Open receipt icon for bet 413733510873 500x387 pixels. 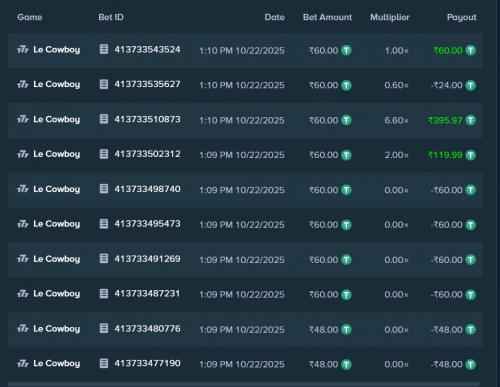pyautogui.click(x=104, y=119)
